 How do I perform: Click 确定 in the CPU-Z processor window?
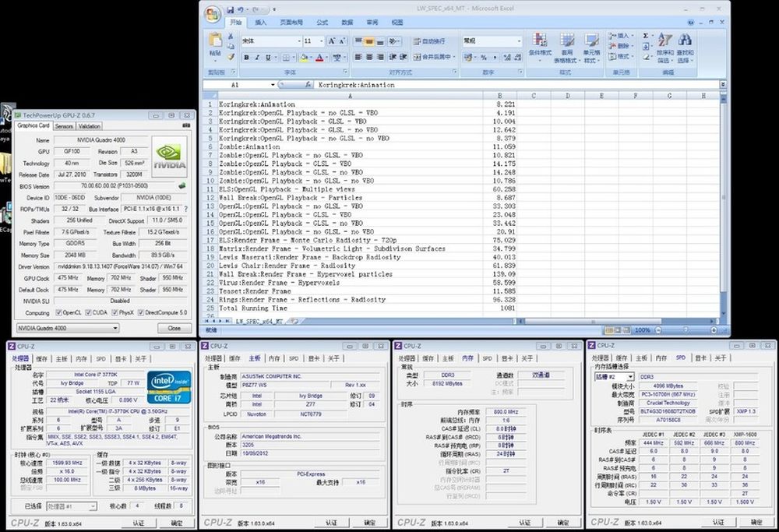[176, 523]
